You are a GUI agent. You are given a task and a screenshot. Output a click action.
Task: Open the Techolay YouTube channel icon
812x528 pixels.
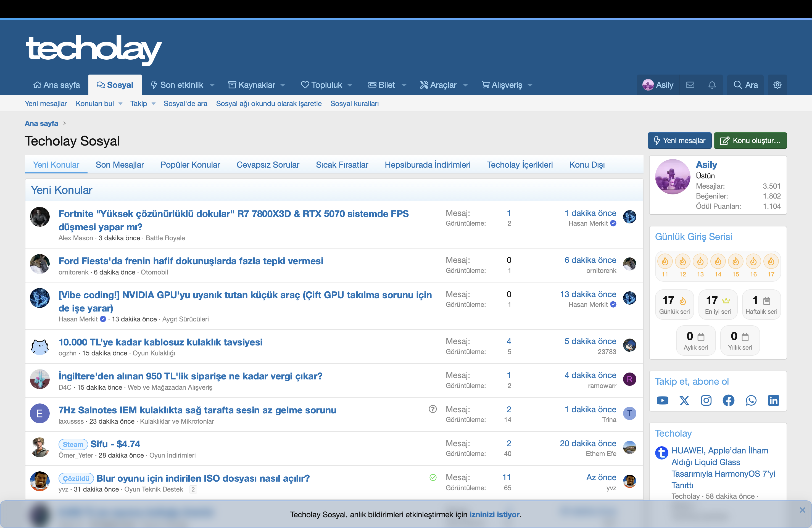click(x=662, y=400)
